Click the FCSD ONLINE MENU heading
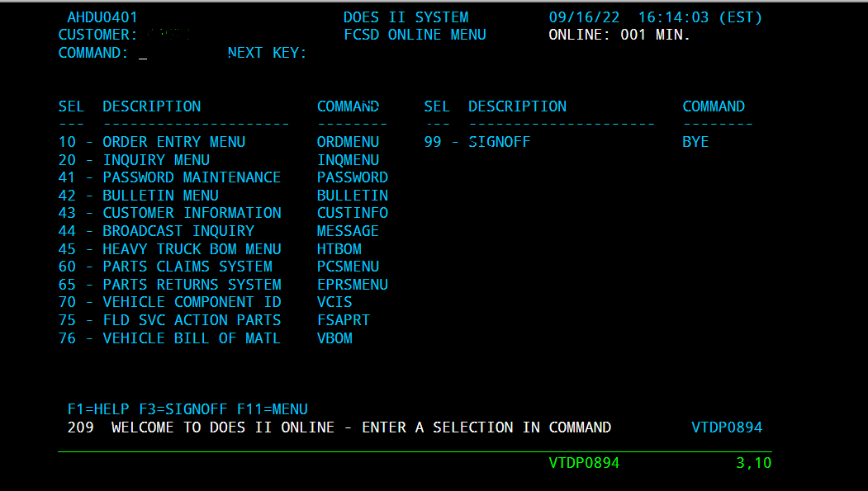The image size is (868, 491). (x=415, y=35)
